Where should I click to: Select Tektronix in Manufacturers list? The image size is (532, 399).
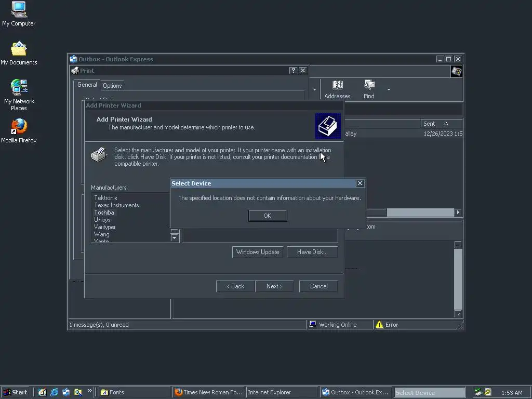point(106,198)
